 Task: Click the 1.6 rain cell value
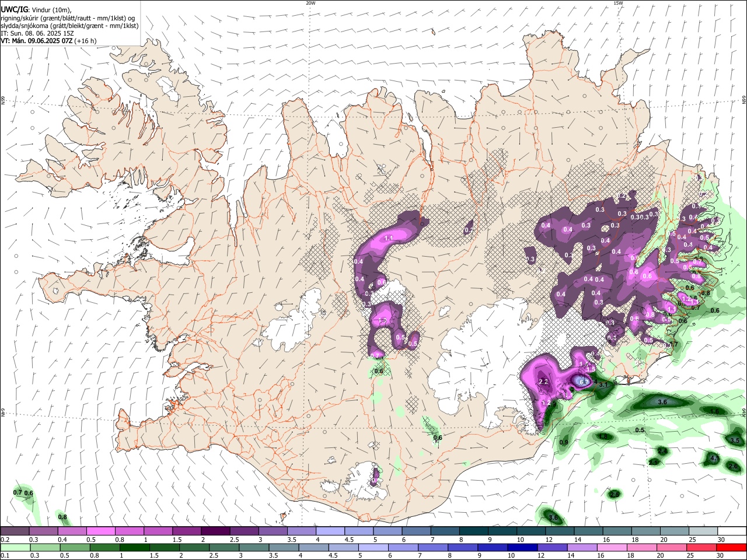pyautogui.click(x=715, y=411)
